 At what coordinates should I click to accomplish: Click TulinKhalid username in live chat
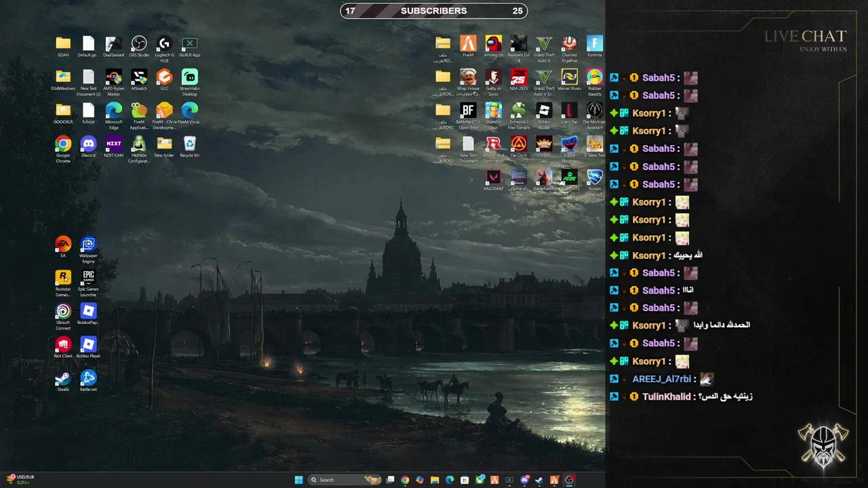click(667, 396)
